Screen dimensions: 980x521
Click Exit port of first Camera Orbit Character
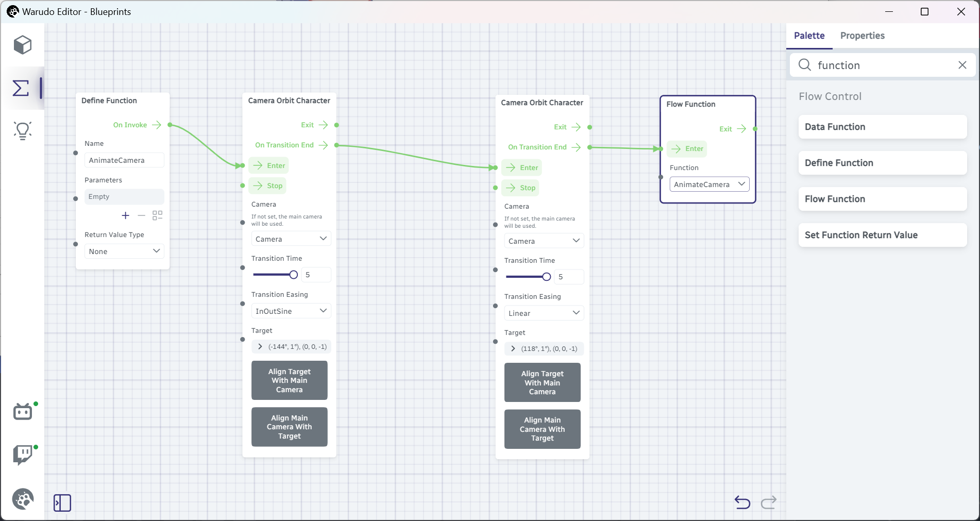336,125
